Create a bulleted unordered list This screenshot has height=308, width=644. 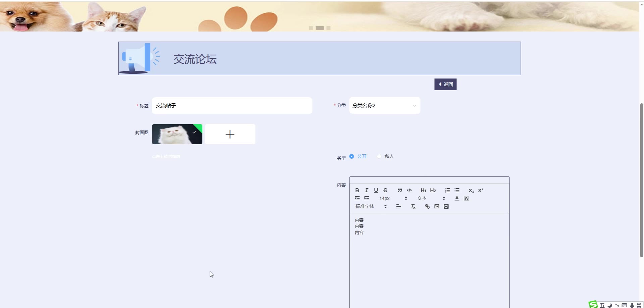[457, 190]
